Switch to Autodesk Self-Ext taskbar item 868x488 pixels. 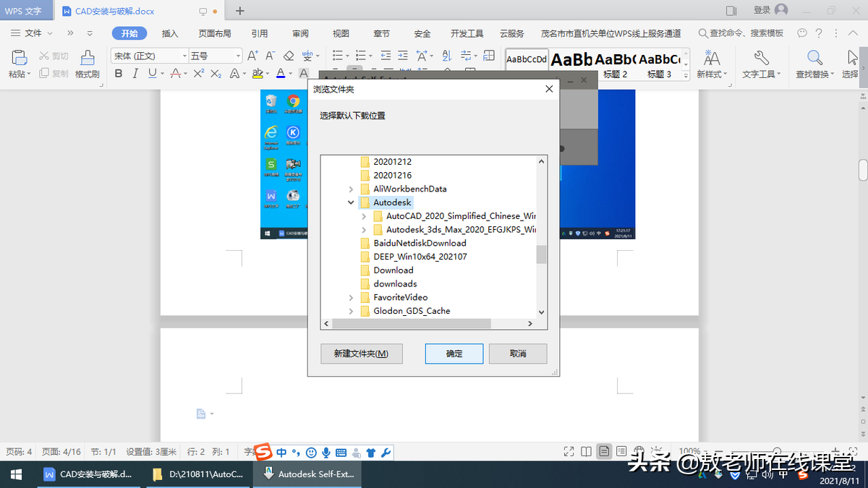pyautogui.click(x=307, y=474)
